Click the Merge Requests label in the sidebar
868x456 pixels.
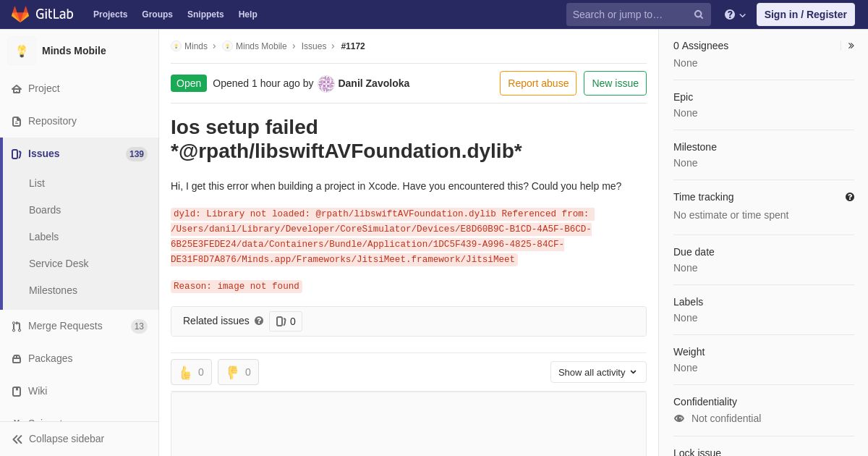point(65,326)
